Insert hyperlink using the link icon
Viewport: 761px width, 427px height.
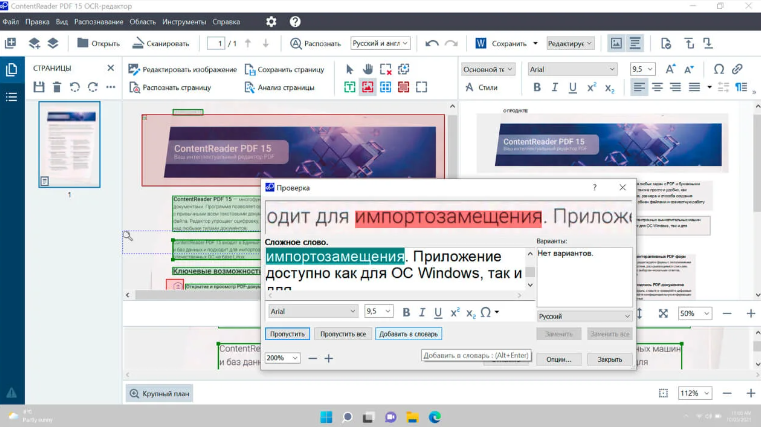[737, 69]
